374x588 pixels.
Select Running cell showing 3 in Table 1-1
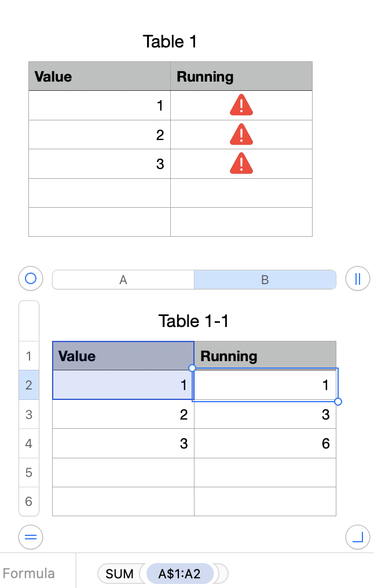(265, 414)
